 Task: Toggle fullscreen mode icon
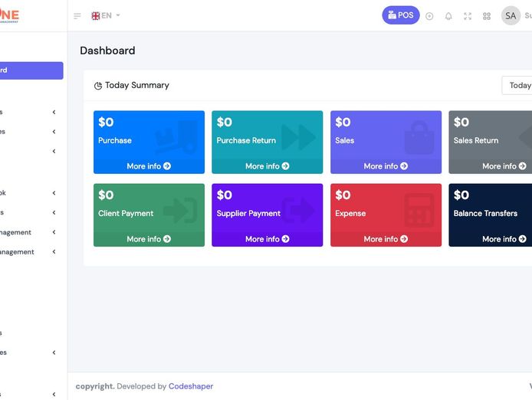pos(468,16)
